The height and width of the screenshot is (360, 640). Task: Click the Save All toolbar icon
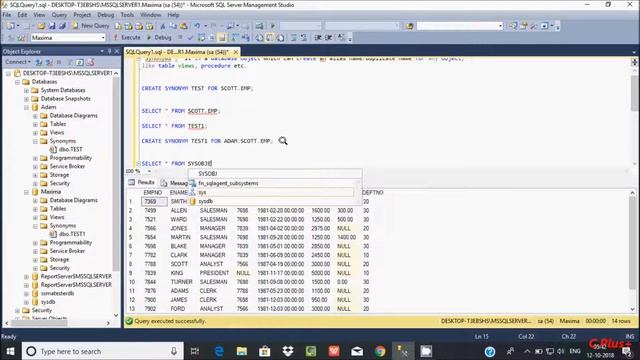[62, 26]
